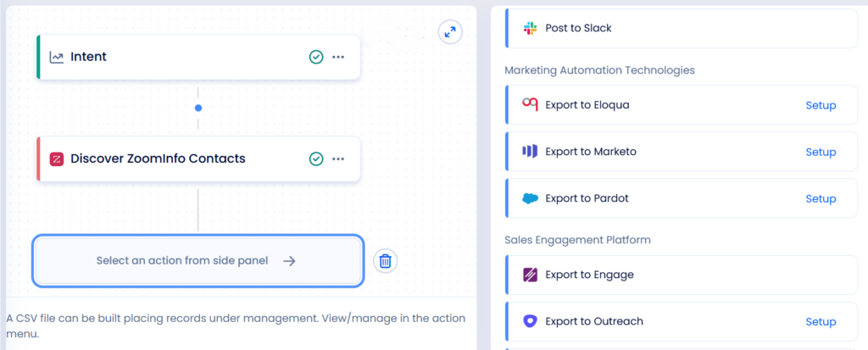Click Setup link for Eloqua

pos(821,105)
